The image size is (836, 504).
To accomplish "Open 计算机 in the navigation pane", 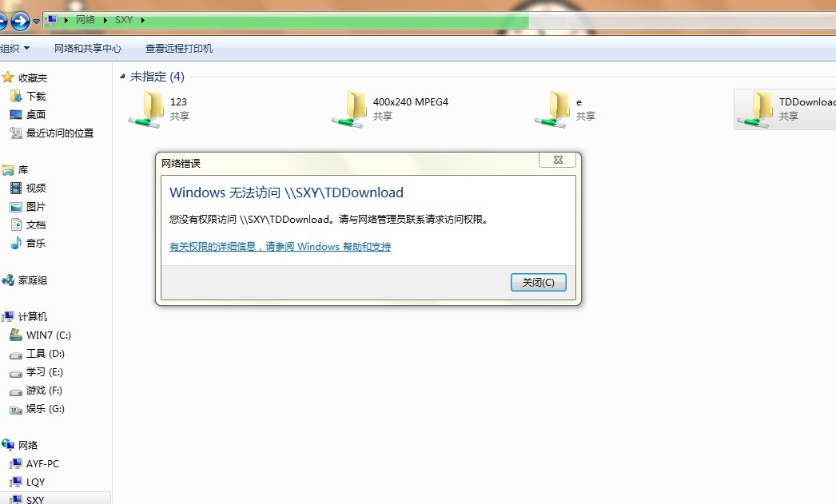I will pos(33,317).
